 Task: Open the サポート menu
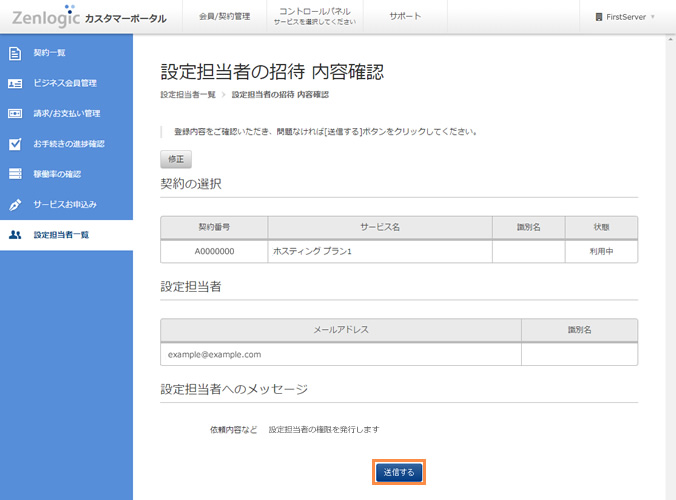tap(405, 17)
